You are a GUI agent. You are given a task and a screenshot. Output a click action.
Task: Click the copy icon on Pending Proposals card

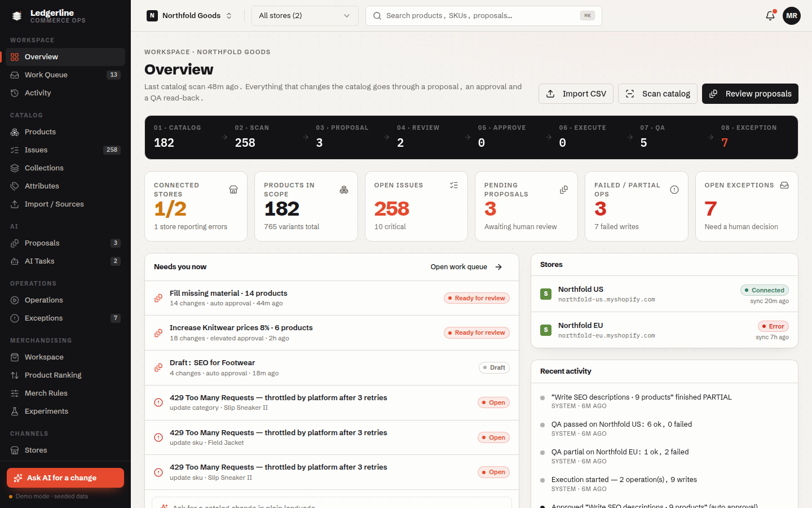tap(564, 190)
